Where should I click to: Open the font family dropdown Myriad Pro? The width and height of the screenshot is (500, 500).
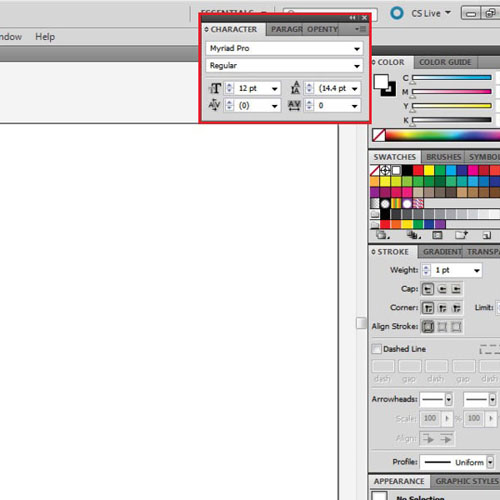pos(357,49)
